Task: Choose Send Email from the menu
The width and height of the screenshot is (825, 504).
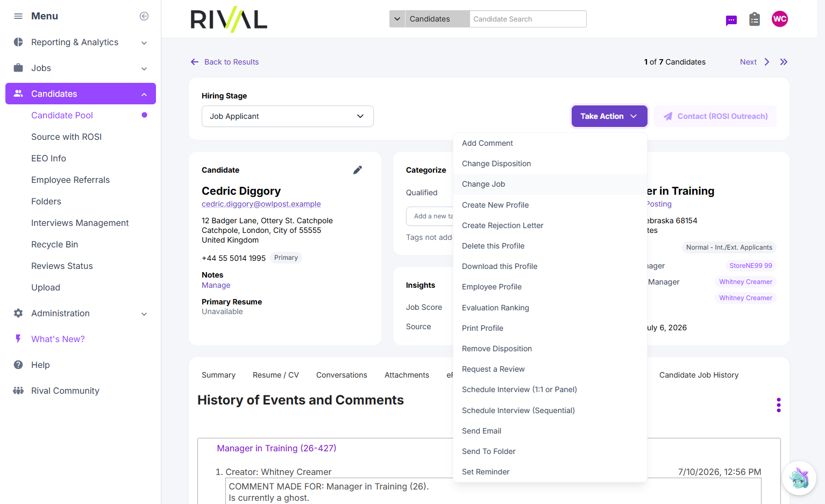Action: pyautogui.click(x=550, y=431)
